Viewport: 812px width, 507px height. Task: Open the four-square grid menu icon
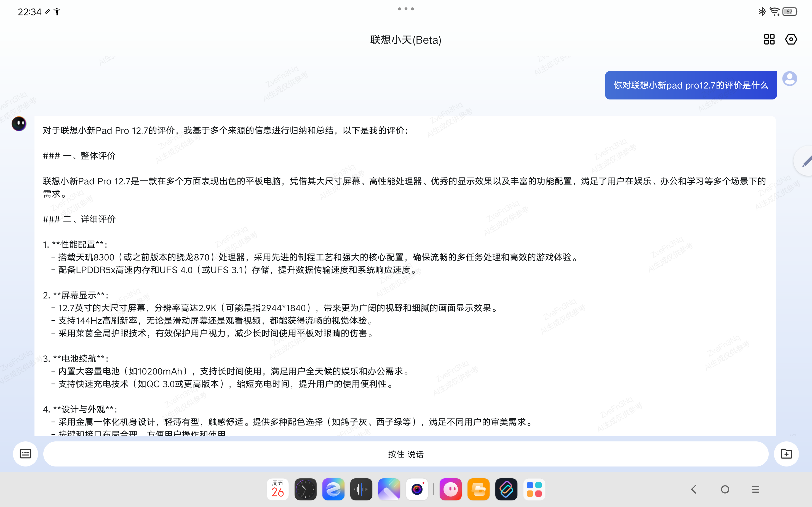pos(769,40)
